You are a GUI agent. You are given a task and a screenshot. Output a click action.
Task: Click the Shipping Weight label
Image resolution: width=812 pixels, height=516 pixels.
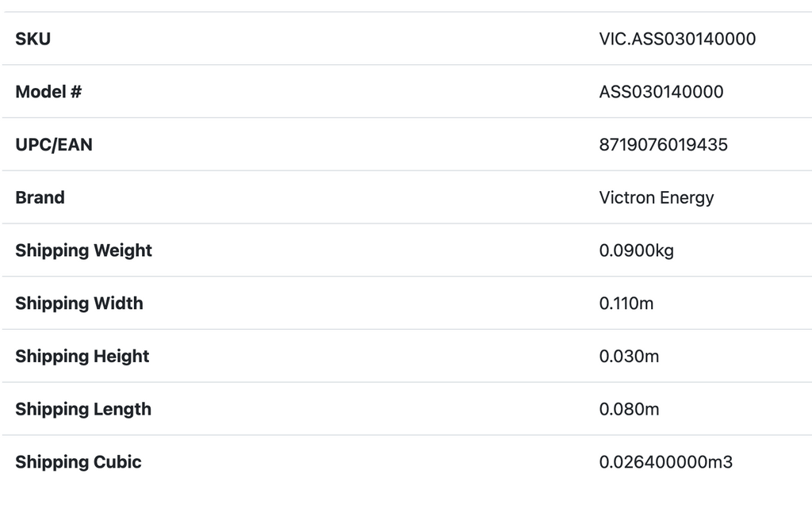point(83,250)
